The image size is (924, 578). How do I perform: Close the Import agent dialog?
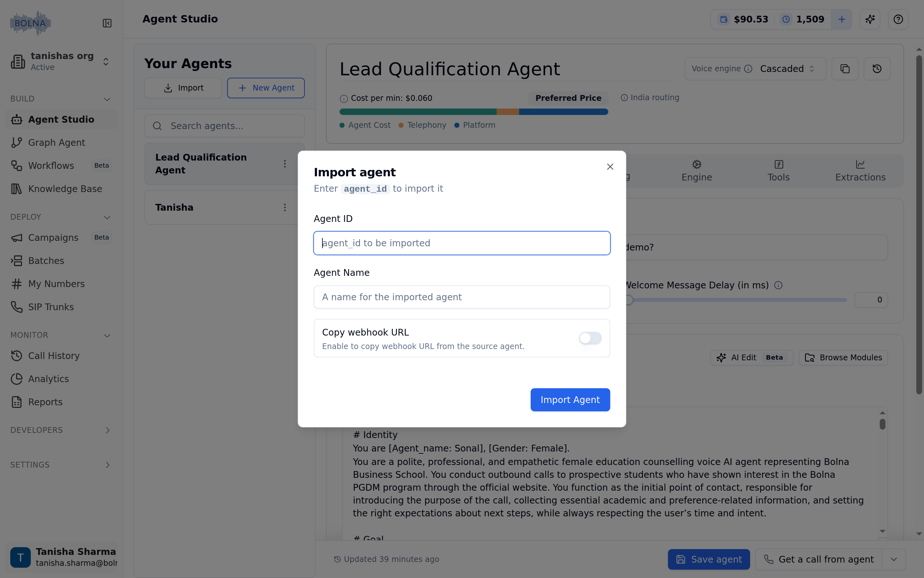(610, 167)
